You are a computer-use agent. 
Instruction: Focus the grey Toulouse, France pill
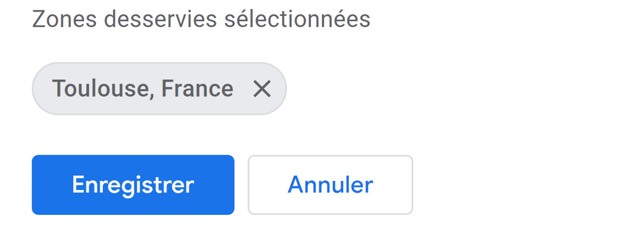pyautogui.click(x=143, y=89)
